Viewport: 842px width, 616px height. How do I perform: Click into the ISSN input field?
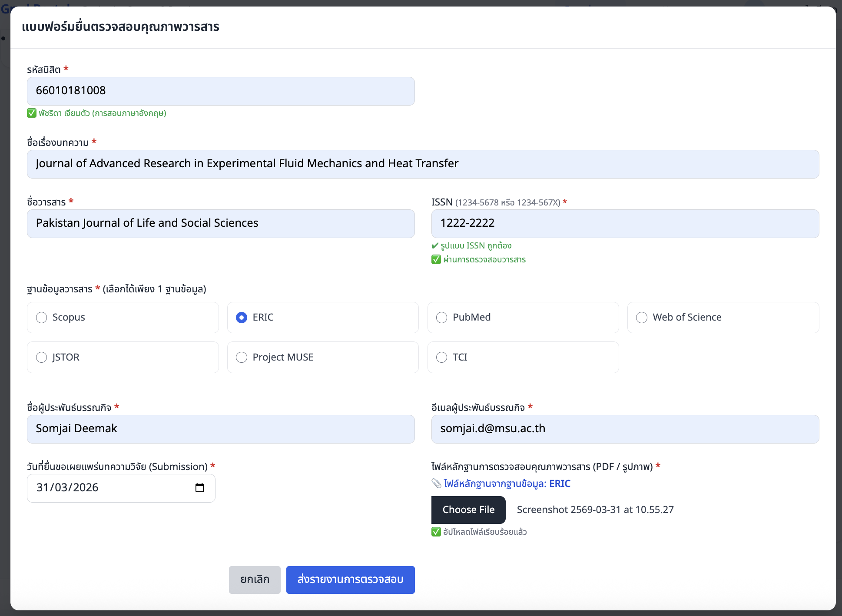pyautogui.click(x=625, y=223)
